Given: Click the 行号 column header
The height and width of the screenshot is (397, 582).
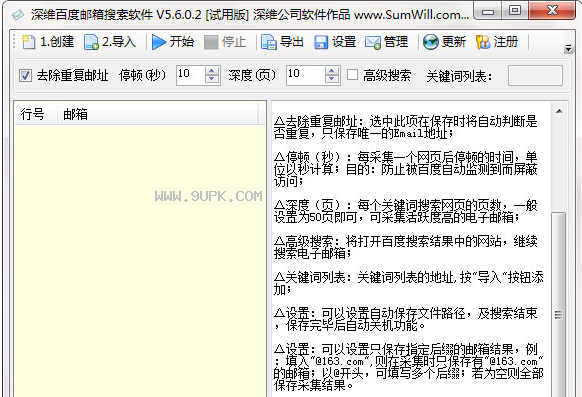Looking at the screenshot, I should (36, 114).
